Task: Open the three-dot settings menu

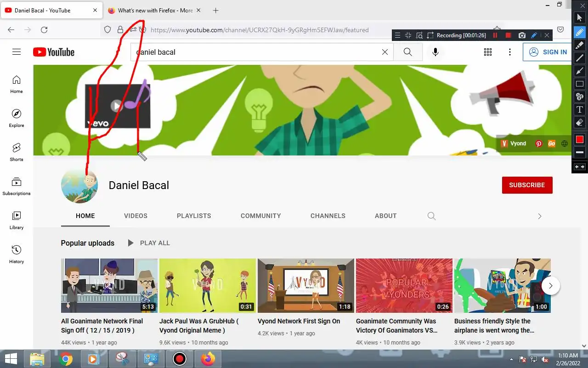Action: 510,52
